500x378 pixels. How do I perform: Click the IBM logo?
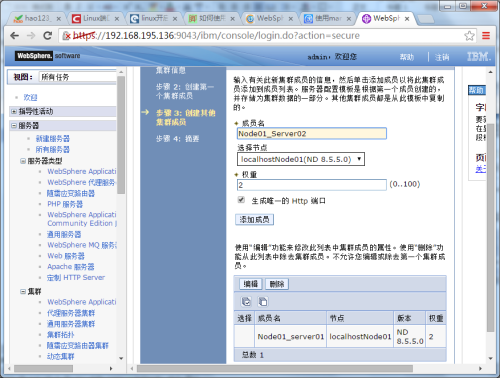click(479, 57)
